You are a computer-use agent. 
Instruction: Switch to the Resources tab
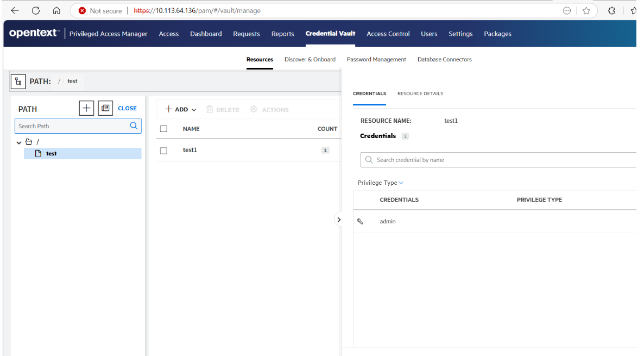pos(260,60)
